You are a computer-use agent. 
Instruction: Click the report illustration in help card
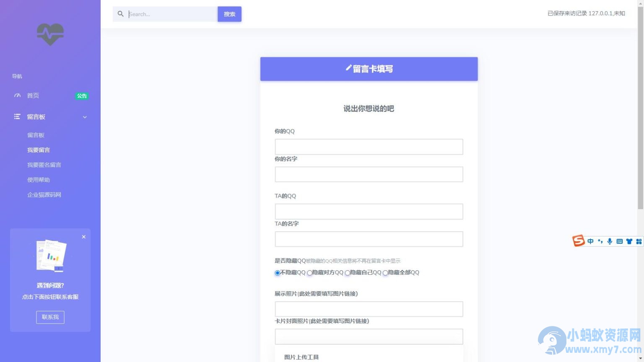coord(51,256)
